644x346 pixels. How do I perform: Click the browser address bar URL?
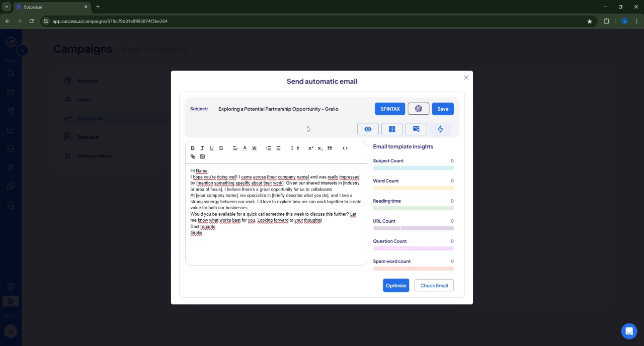[110, 21]
